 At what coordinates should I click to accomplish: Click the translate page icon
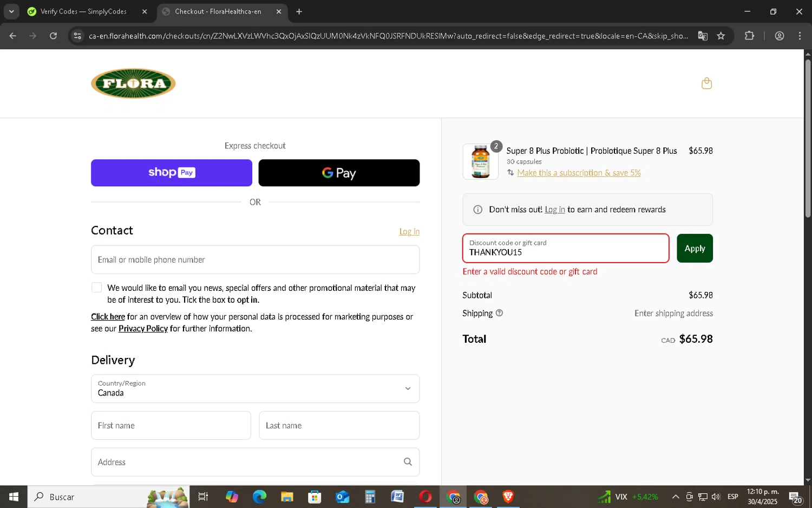click(703, 36)
